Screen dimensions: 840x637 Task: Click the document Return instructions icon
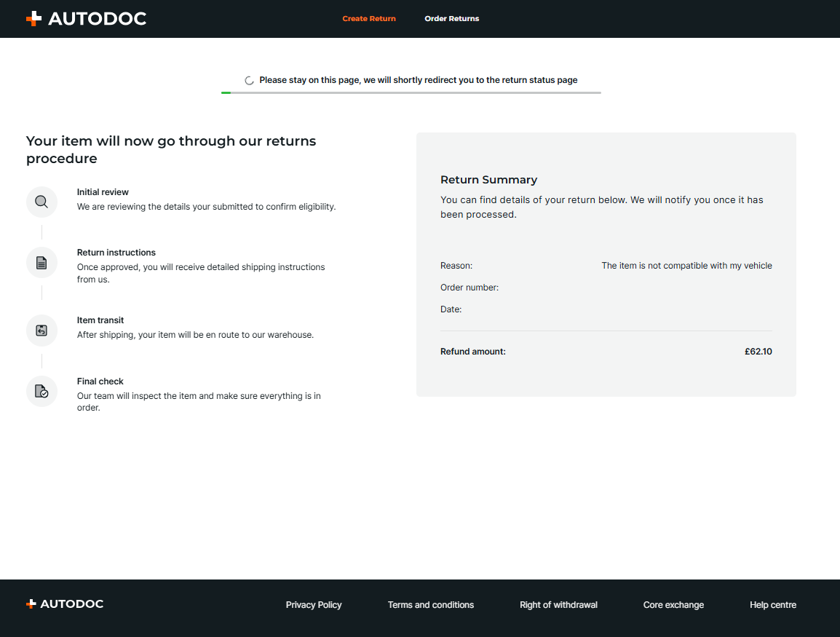[41, 263]
